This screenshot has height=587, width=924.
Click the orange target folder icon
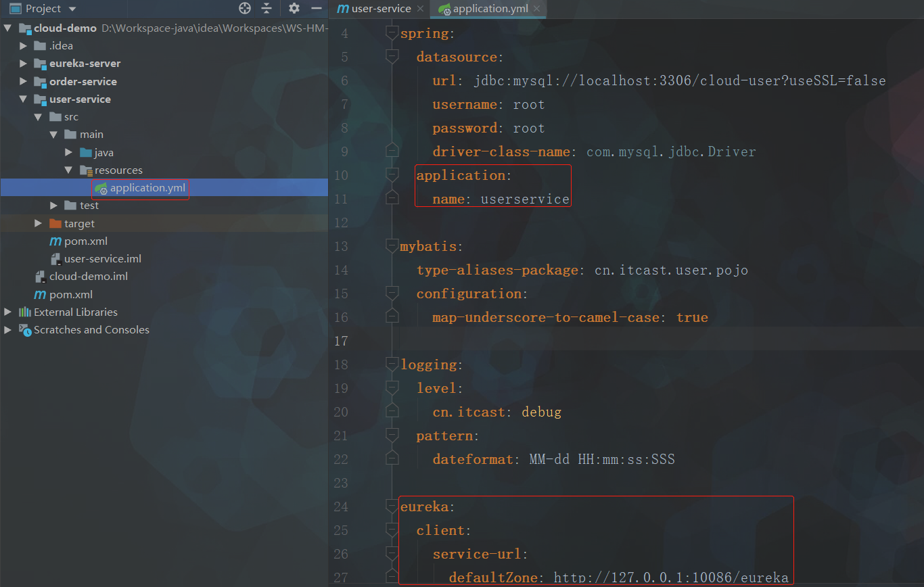(x=55, y=223)
